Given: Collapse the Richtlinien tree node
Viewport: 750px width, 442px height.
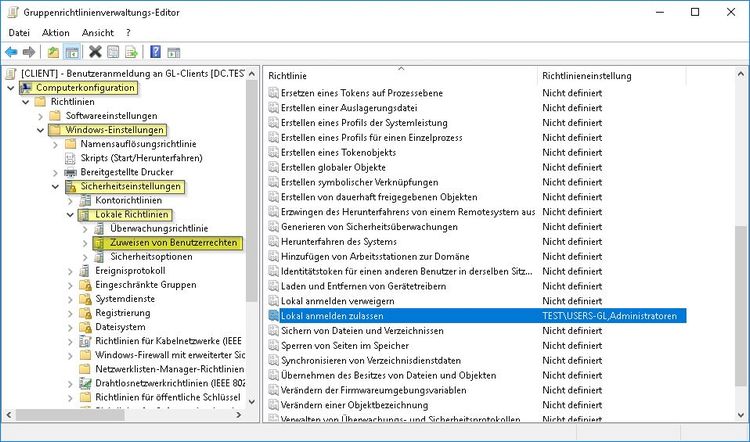Looking at the screenshot, I should (x=26, y=102).
